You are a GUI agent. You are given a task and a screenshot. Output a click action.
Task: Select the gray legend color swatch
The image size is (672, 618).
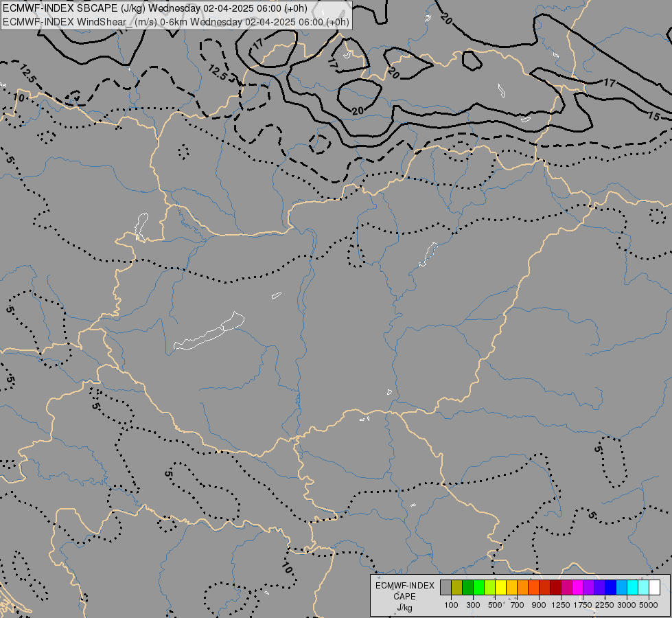[445, 587]
